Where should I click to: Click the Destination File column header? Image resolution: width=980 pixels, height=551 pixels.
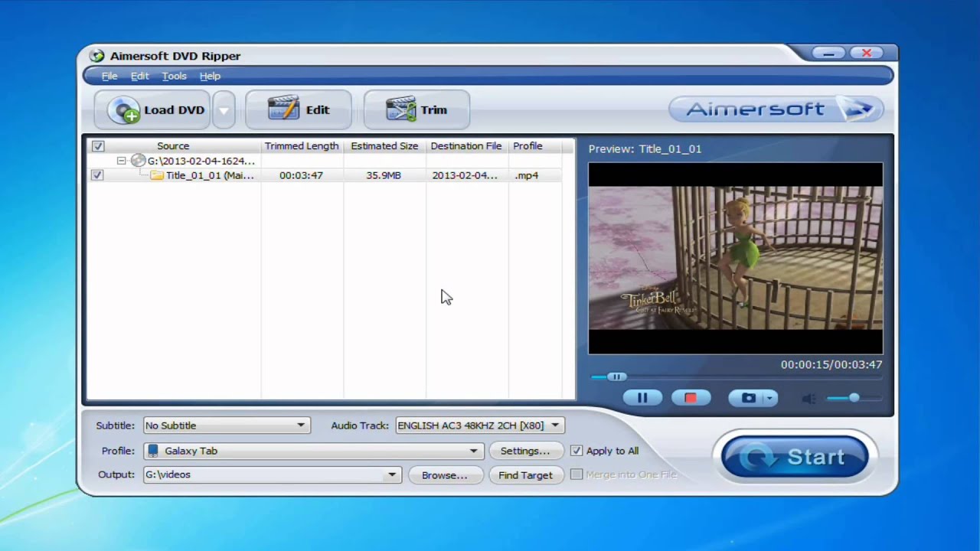point(466,146)
